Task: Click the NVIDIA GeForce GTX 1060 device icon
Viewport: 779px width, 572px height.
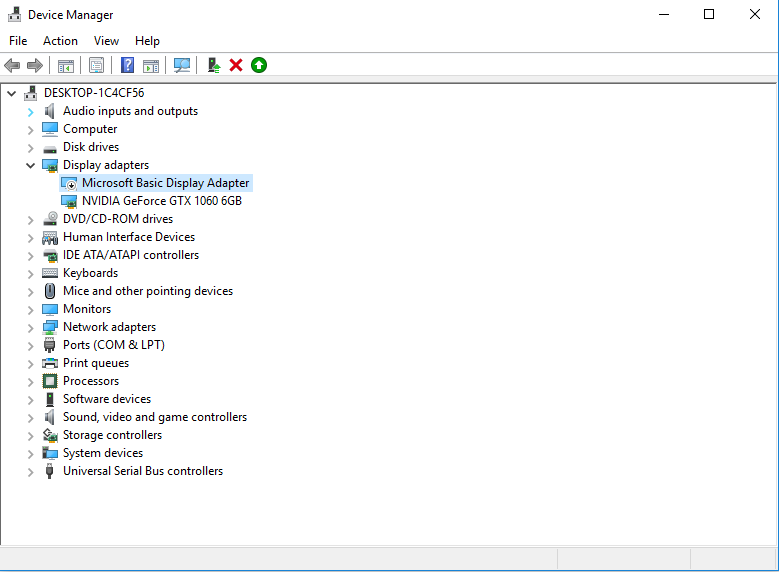Action: [x=69, y=201]
